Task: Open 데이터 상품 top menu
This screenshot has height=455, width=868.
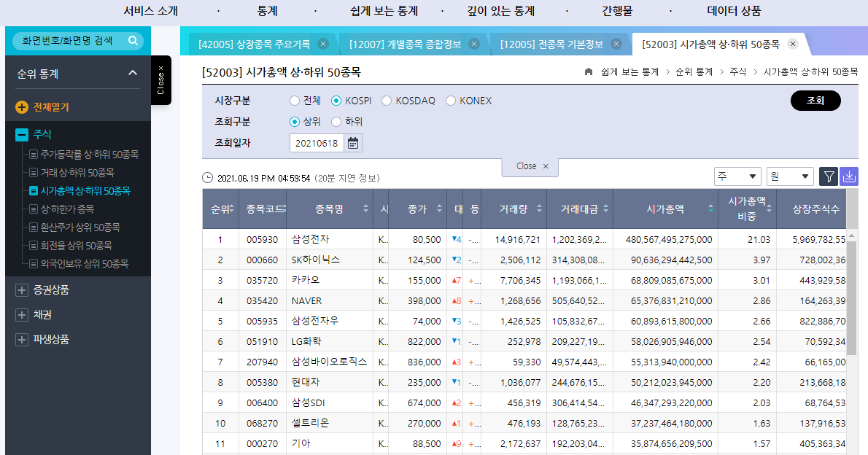Action: [x=734, y=11]
